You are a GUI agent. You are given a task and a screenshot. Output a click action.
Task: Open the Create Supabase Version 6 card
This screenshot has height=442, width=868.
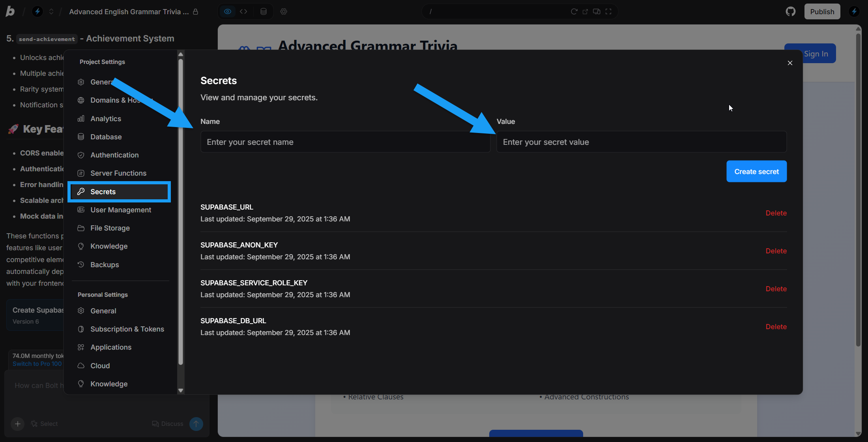tap(35, 315)
